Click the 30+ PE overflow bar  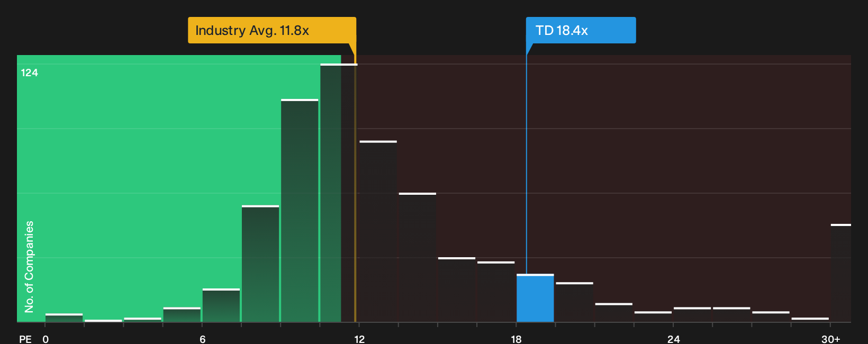(841, 273)
